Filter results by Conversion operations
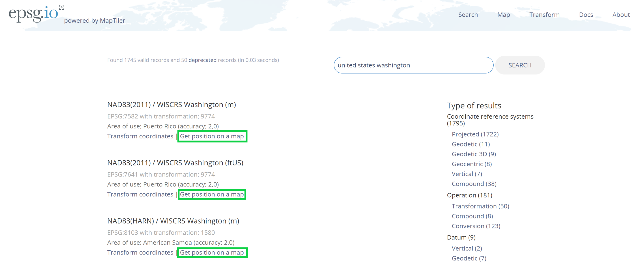Image resolution: width=644 pixels, height=262 pixels. point(476,226)
